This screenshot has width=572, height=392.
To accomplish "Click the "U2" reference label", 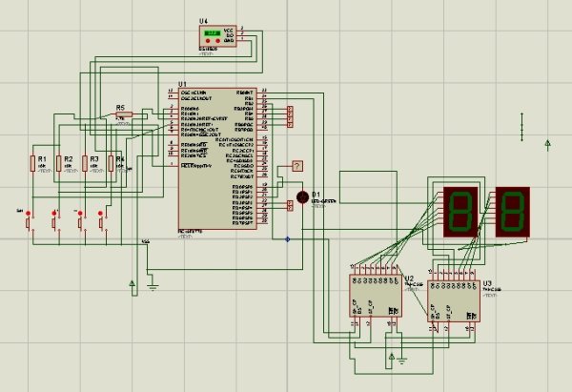I will pyautogui.click(x=409, y=279).
